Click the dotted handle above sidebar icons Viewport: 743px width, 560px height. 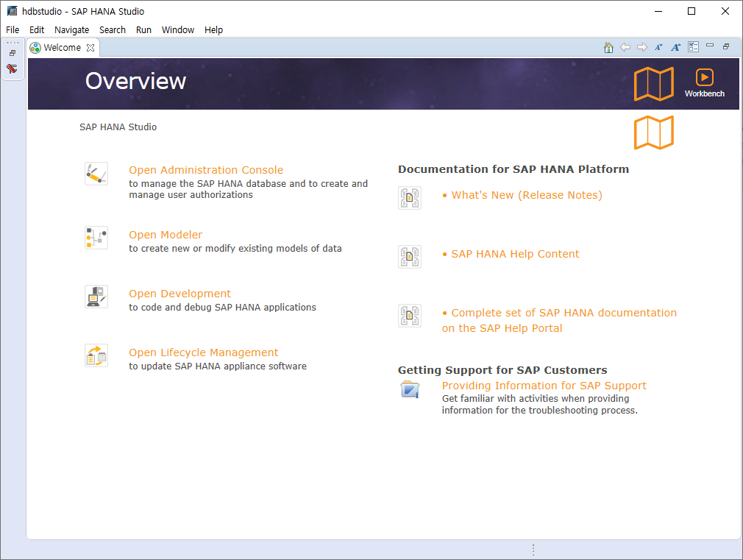coord(13,43)
